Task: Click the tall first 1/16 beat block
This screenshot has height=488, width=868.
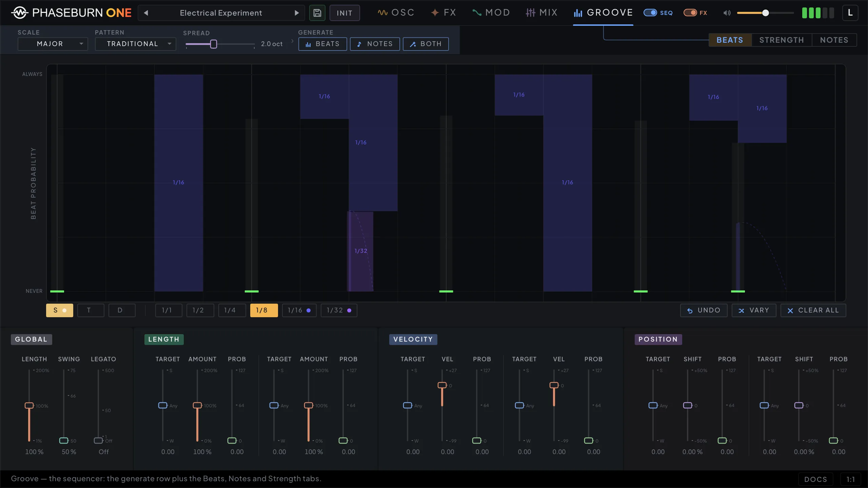Action: coord(179,183)
